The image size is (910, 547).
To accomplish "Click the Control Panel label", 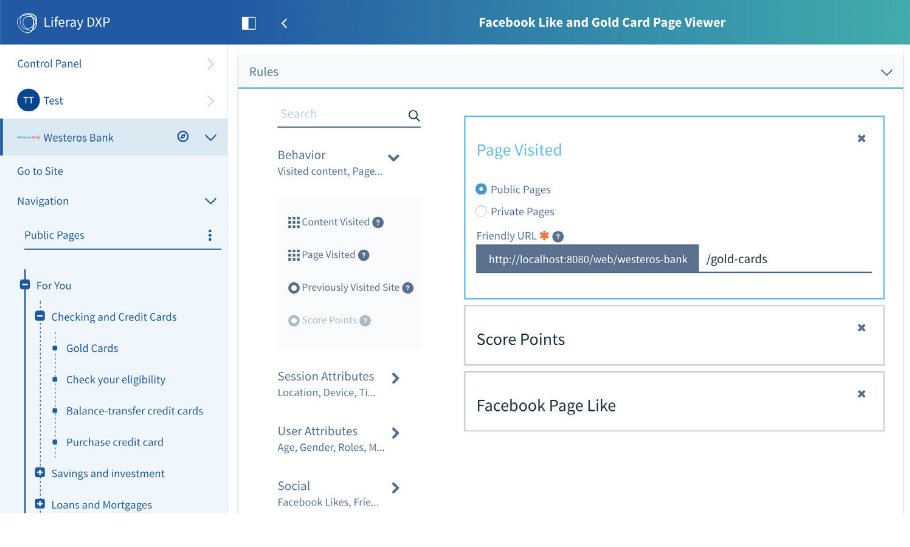I will click(49, 64).
